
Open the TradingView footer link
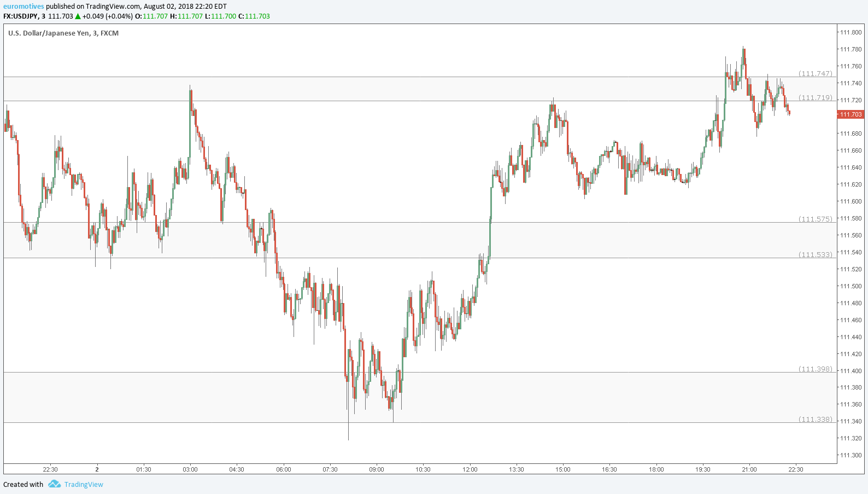coord(84,484)
